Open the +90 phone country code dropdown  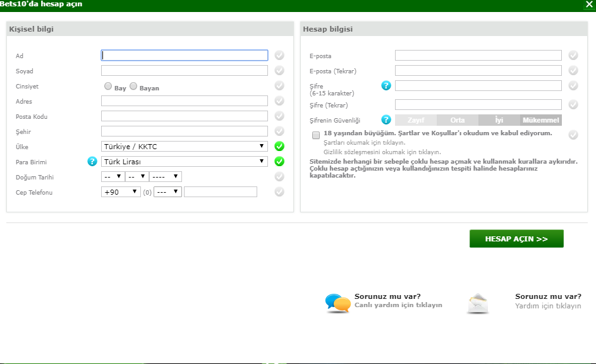[x=121, y=192]
